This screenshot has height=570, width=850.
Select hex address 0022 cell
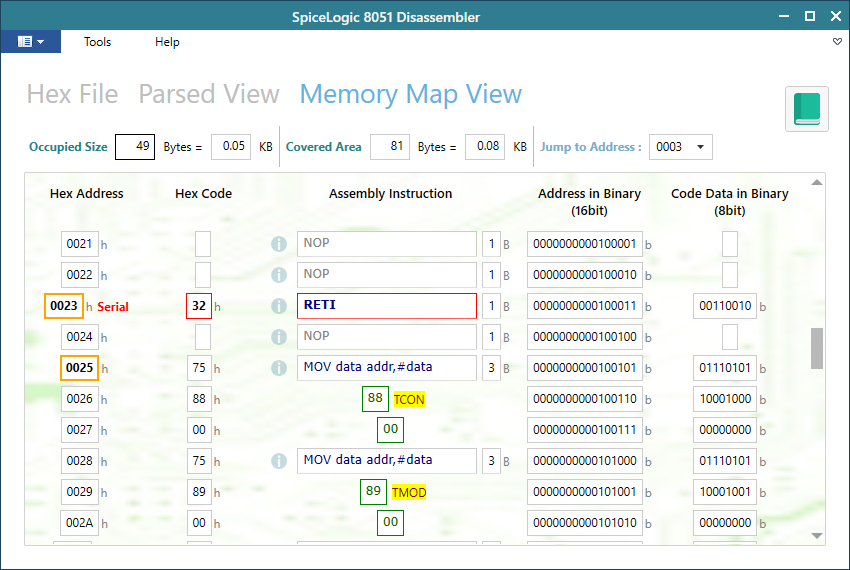80,275
